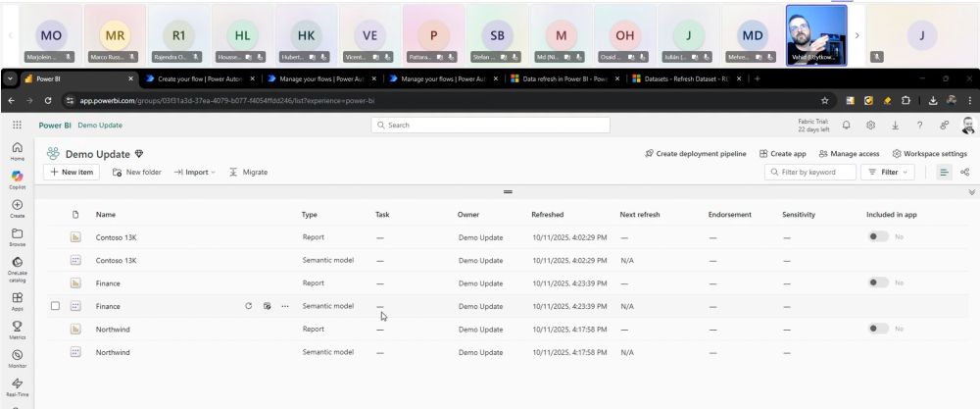Open Copilot from the sidebar
The image size is (980, 409).
click(17, 179)
